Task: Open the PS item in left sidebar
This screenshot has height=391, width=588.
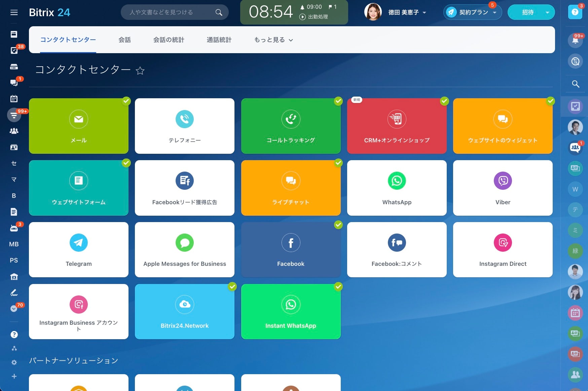Action: pyautogui.click(x=14, y=260)
